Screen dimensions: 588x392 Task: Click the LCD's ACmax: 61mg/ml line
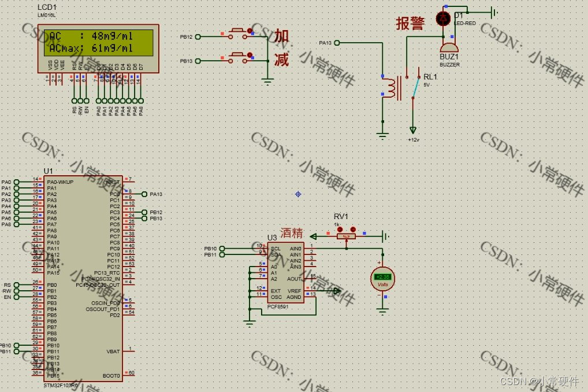pos(91,48)
